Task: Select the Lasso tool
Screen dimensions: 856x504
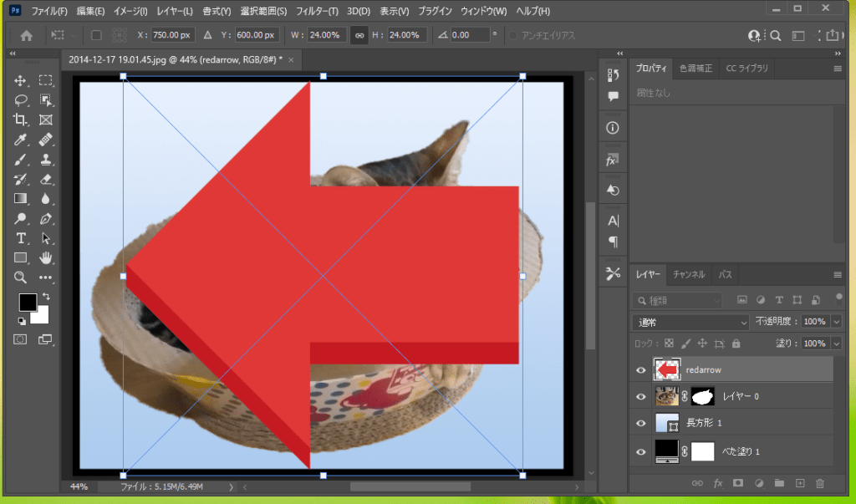Action: point(20,100)
